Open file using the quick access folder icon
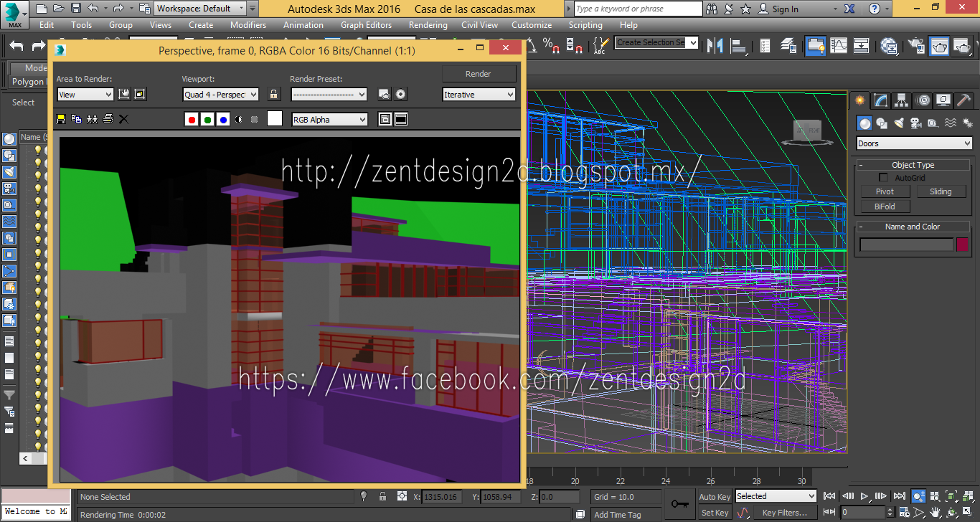The height and width of the screenshot is (522, 980). click(x=58, y=9)
